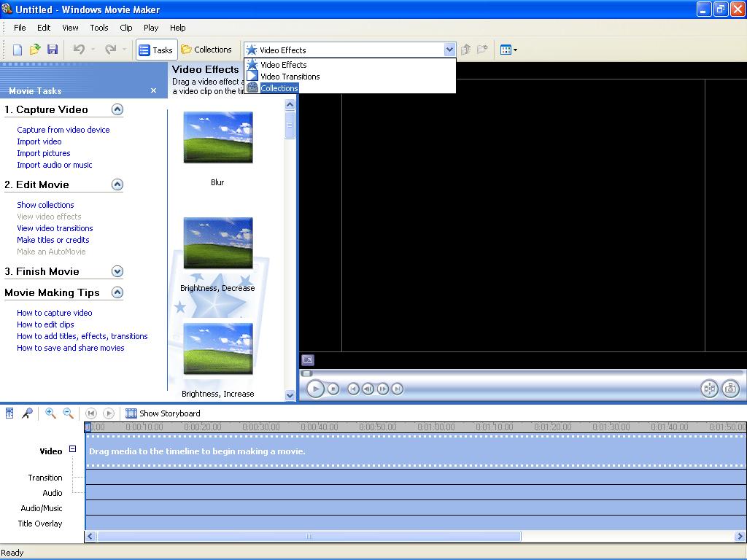The height and width of the screenshot is (560, 747).
Task: Click effects list scroll up arrow
Action: coord(290,104)
